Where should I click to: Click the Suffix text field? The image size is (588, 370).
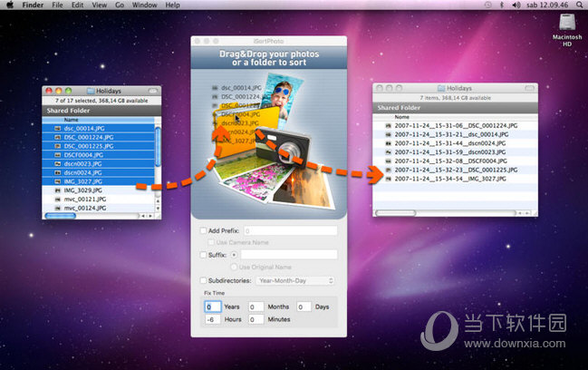point(289,255)
